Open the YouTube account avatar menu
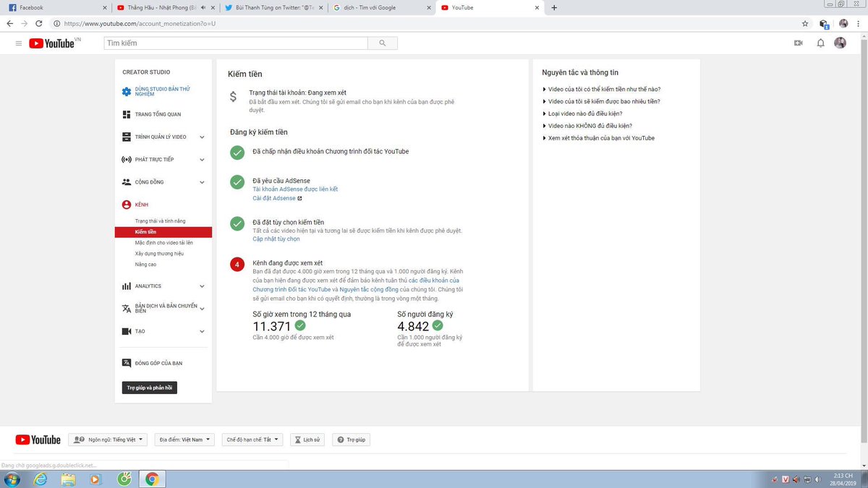This screenshot has height=488, width=868. [840, 43]
